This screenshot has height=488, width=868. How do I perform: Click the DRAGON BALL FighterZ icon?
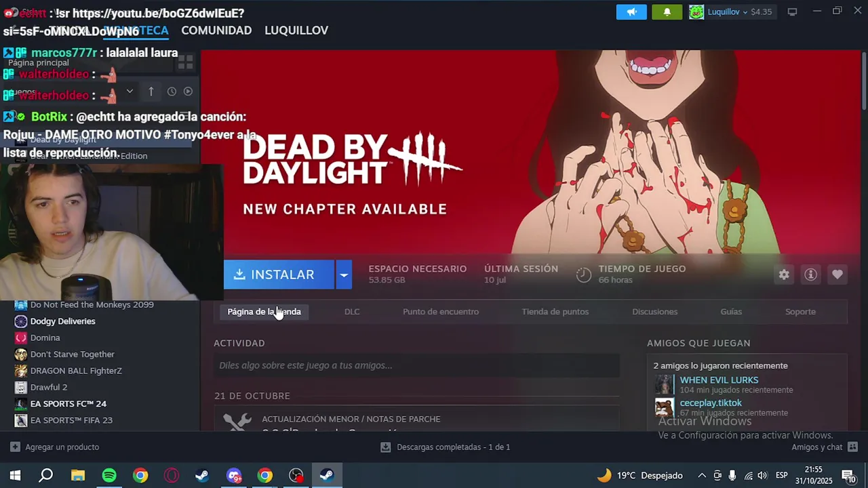[x=21, y=371]
